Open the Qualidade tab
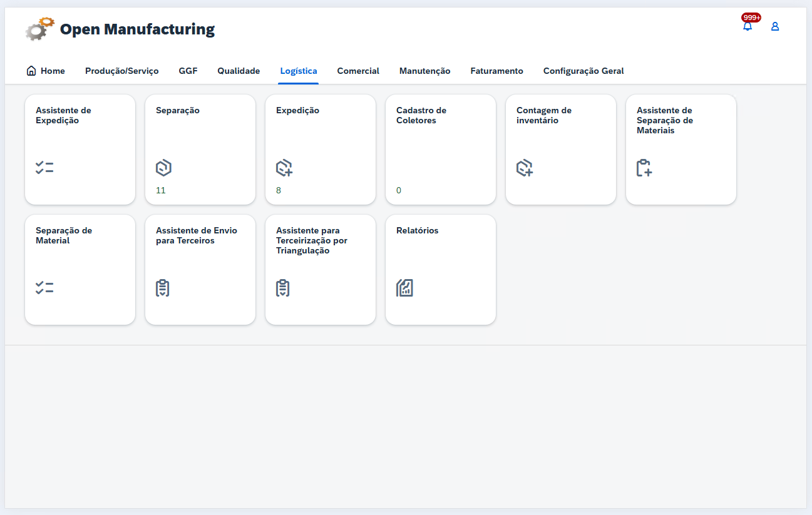 pos(239,71)
